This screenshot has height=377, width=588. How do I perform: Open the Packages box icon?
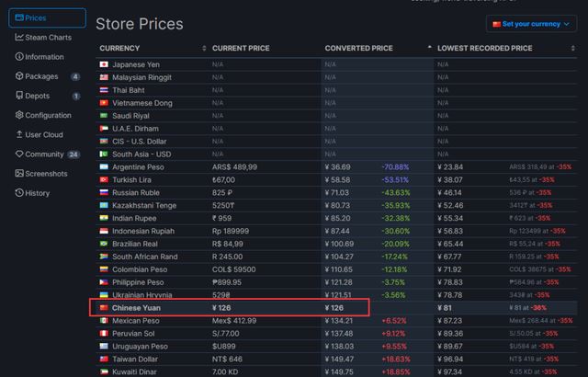(x=19, y=76)
